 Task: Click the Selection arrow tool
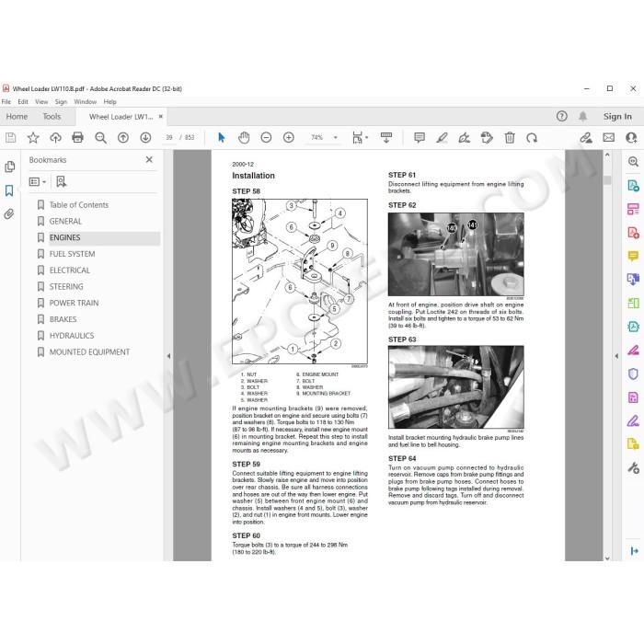(x=222, y=138)
